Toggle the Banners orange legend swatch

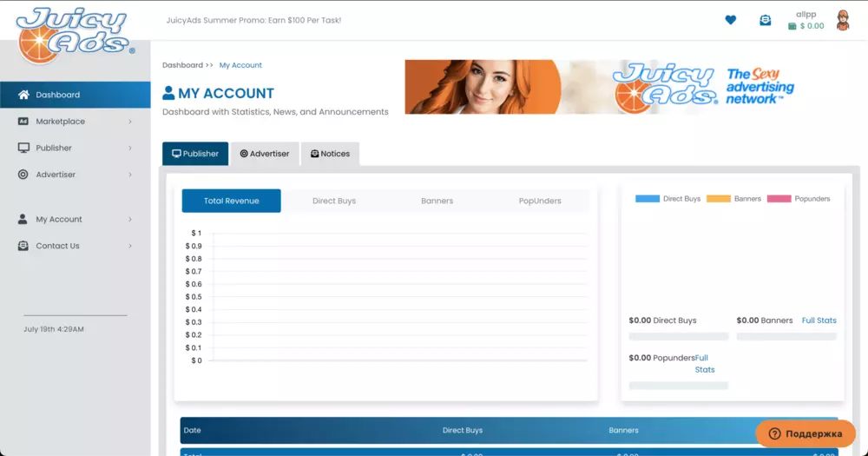tap(719, 198)
